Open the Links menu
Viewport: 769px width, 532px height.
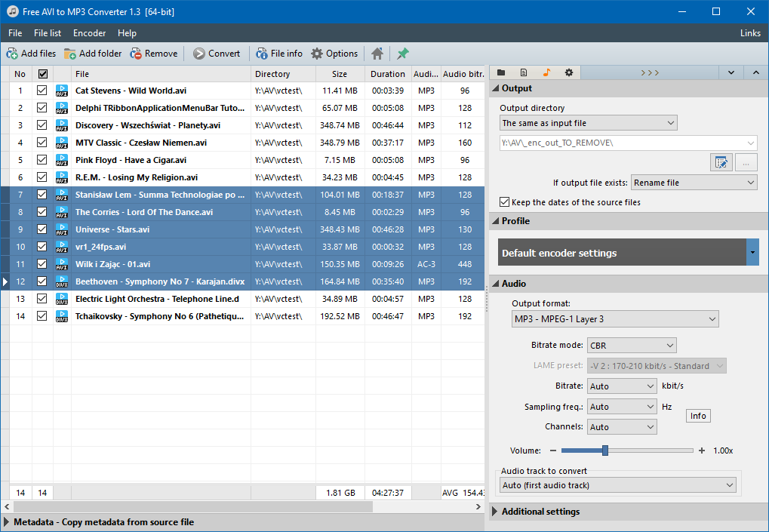[x=750, y=33]
